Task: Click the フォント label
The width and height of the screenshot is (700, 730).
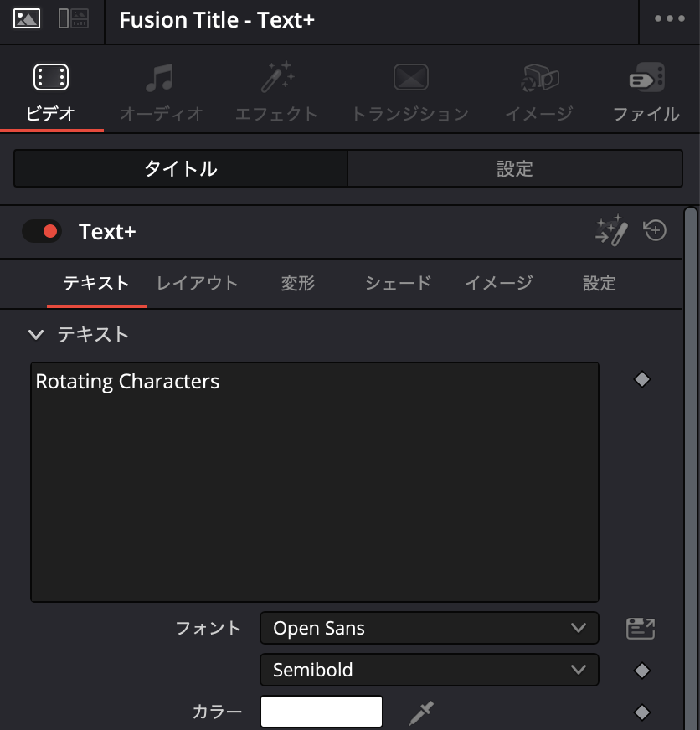Action: pos(208,628)
